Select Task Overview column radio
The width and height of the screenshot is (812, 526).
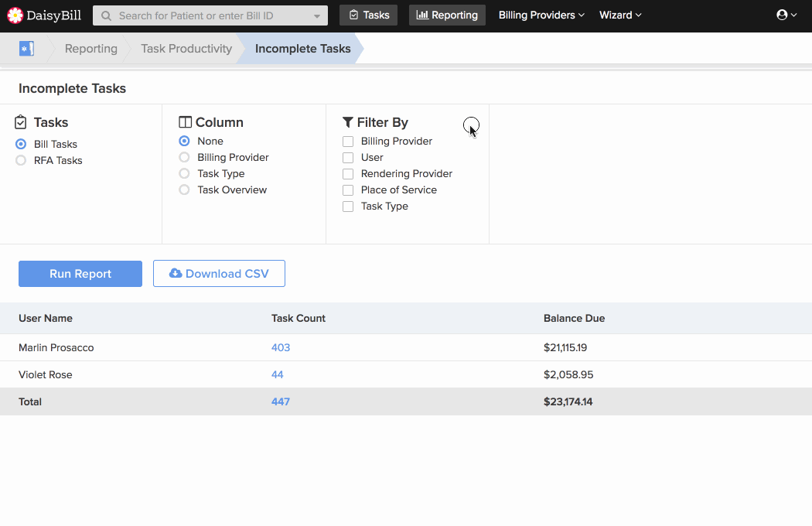tap(184, 190)
